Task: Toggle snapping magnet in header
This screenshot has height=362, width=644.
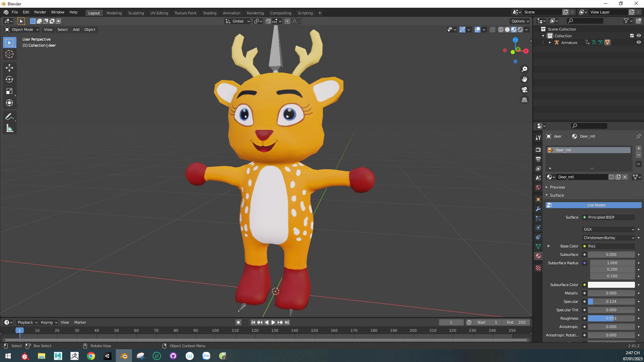Action: tap(268, 21)
